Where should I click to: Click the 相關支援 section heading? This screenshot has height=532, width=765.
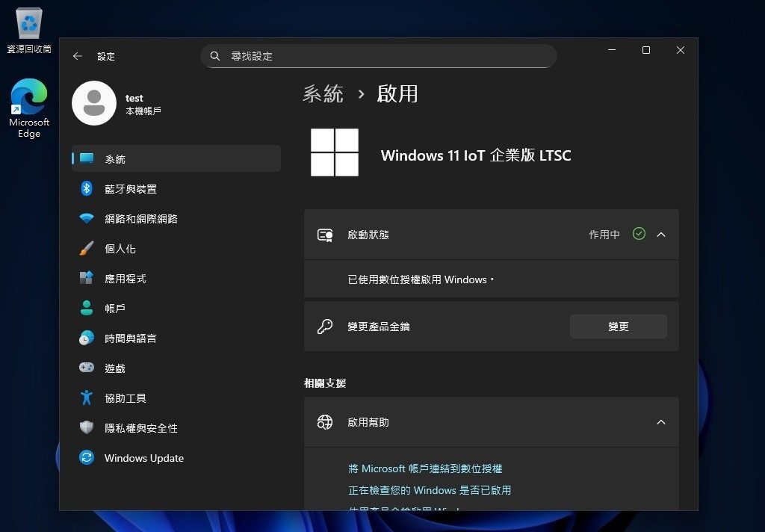pyautogui.click(x=325, y=383)
